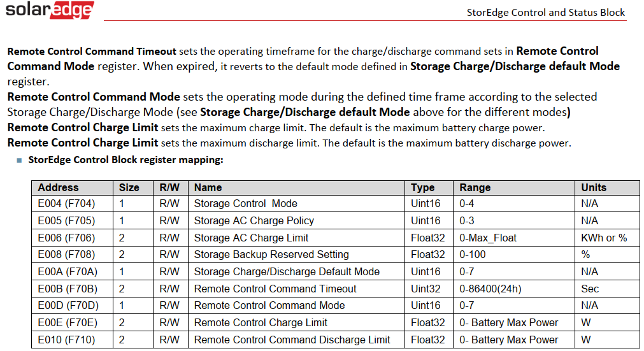Viewport: 644px width, 351px height.
Task: Select the Remote Control Command Discharge Limit cell
Action: [x=292, y=340]
